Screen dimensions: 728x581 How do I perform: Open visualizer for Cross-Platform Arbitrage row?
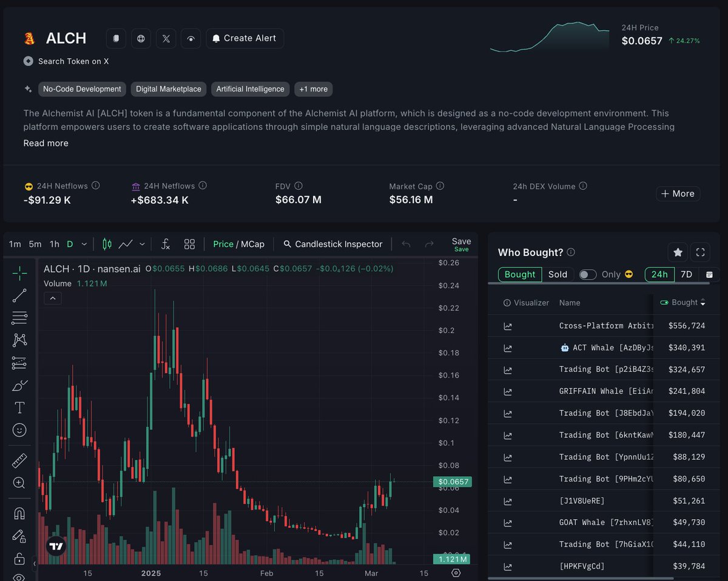coord(508,326)
